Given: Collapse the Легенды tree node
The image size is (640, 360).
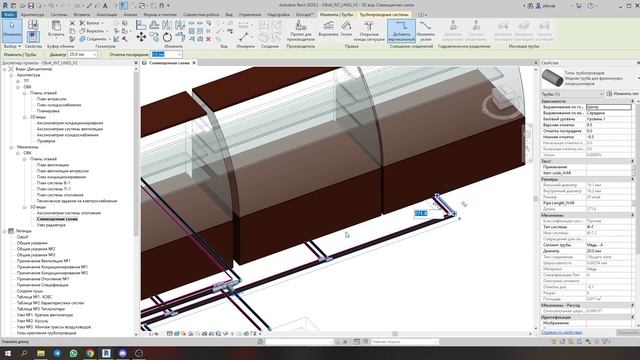Looking at the screenshot, I should [x=4, y=231].
